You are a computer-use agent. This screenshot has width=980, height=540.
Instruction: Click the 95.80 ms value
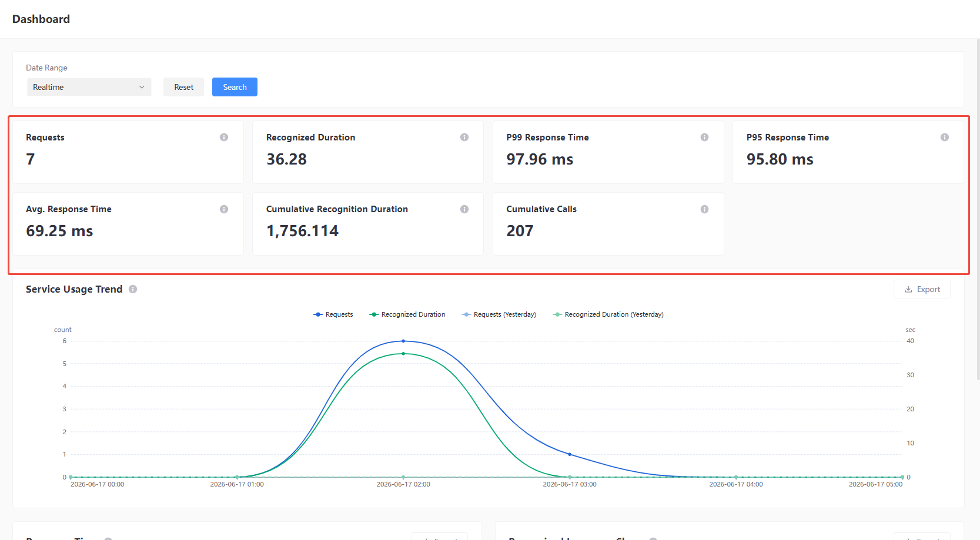tap(780, 159)
